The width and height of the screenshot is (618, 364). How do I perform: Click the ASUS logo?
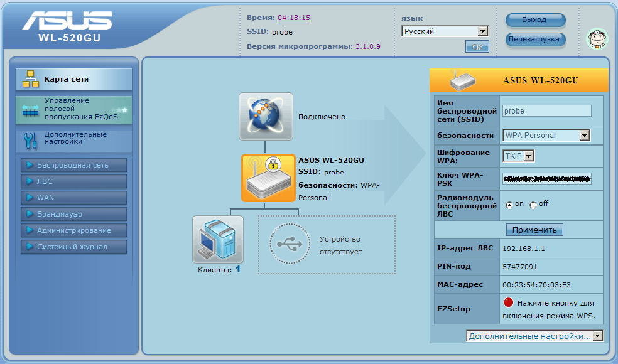[67, 21]
